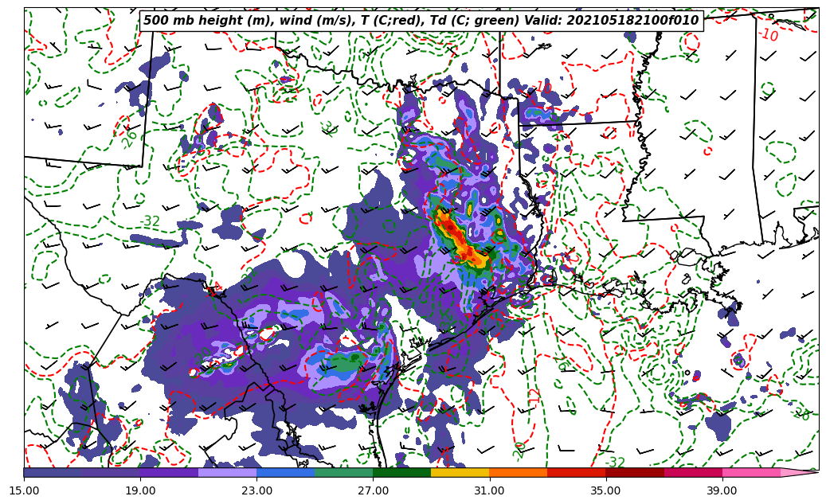The image size is (826, 504).
Task: Click the 31.00 colorbar tick label
Action: pyautogui.click(x=489, y=490)
